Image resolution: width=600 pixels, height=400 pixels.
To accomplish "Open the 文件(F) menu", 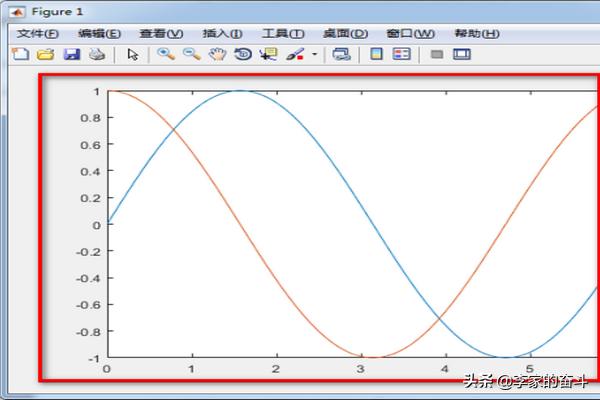I will point(38,33).
